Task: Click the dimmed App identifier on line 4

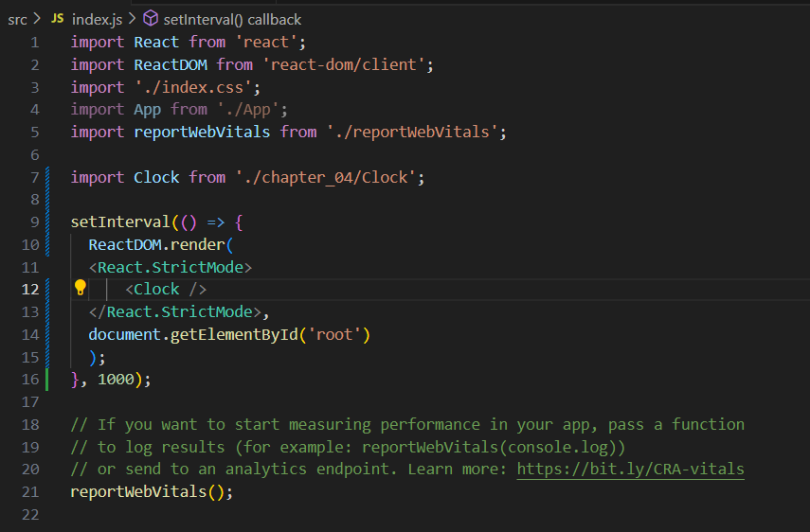Action: pyautogui.click(x=147, y=110)
